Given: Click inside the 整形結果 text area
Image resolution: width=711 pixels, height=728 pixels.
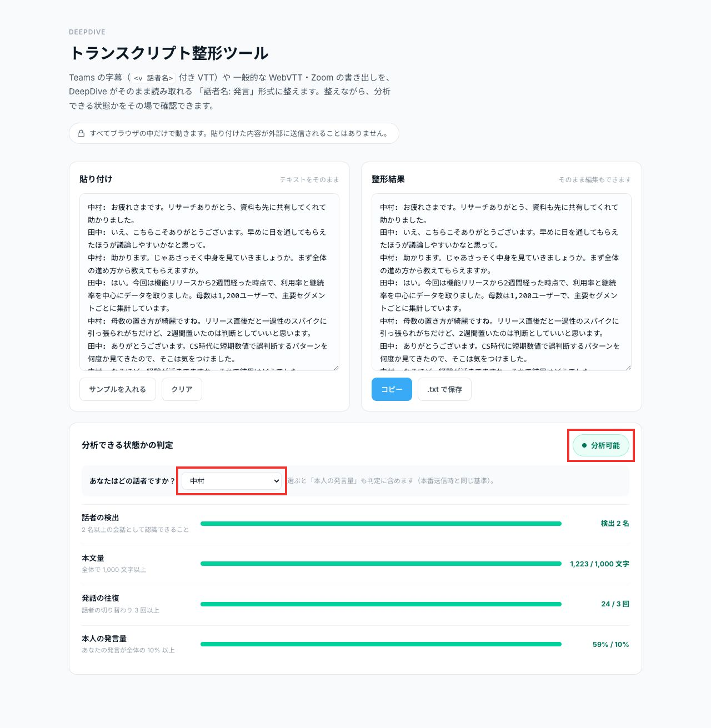Looking at the screenshot, I should [x=502, y=282].
